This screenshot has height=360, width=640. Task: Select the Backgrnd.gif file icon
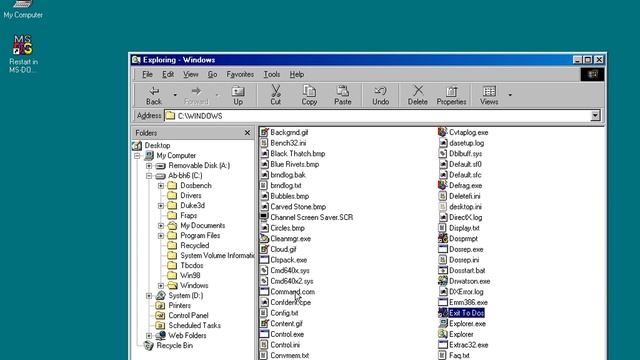click(264, 132)
